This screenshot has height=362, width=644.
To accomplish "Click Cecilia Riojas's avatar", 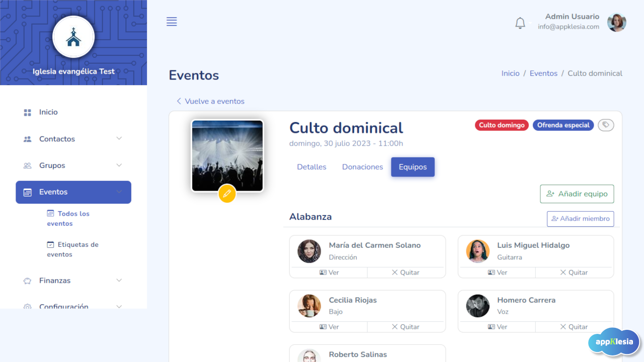I will (x=309, y=306).
